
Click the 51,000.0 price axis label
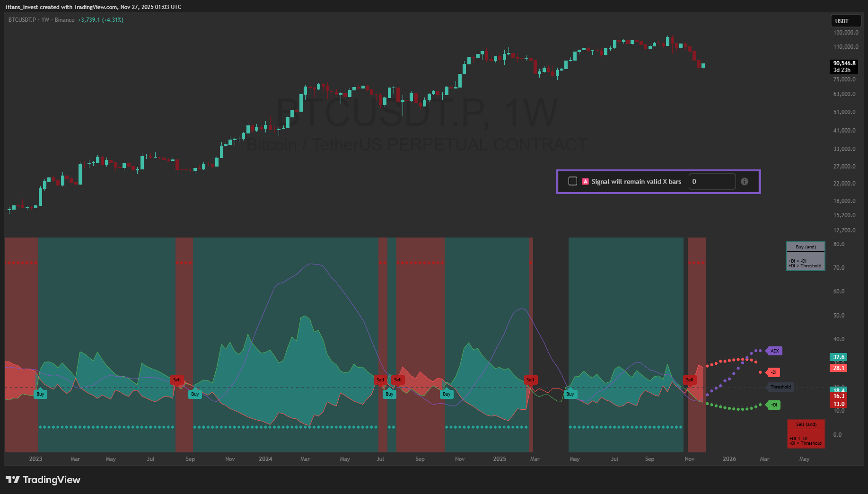click(844, 112)
